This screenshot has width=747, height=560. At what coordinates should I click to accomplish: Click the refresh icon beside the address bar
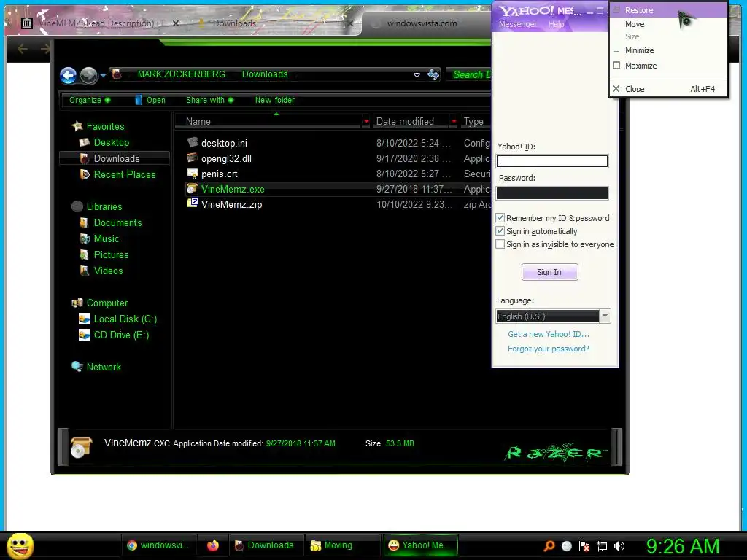tap(433, 75)
